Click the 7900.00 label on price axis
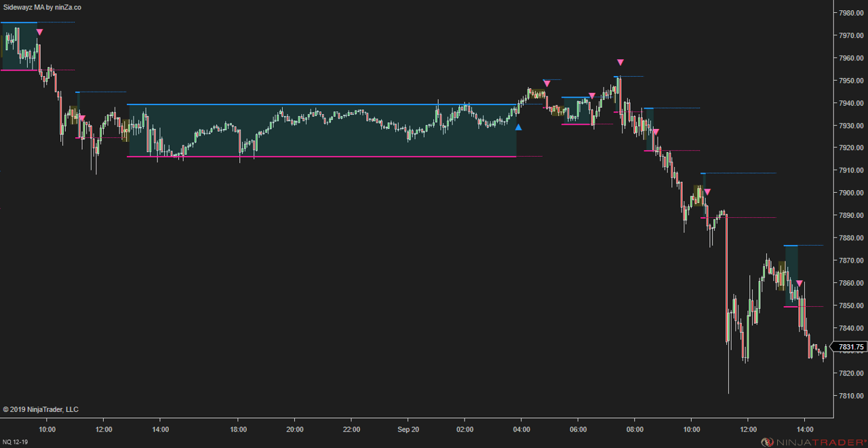Screen dimensions: 868x448 coord(850,193)
